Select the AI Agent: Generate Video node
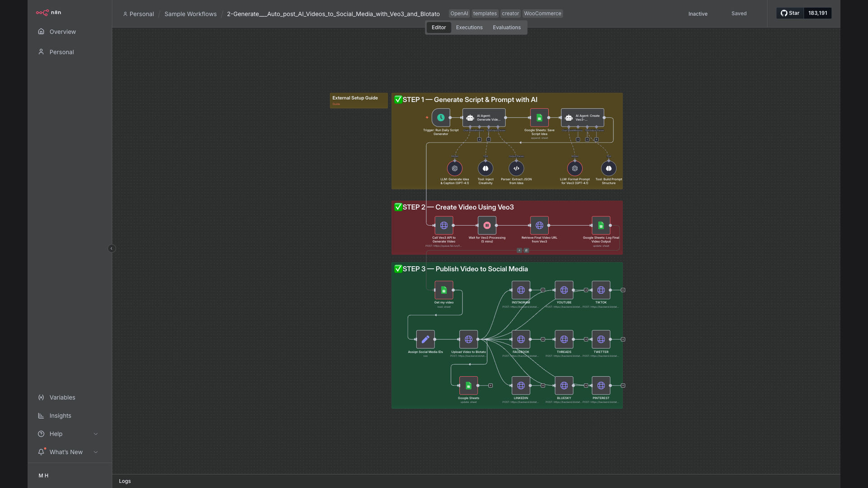 pyautogui.click(x=484, y=117)
